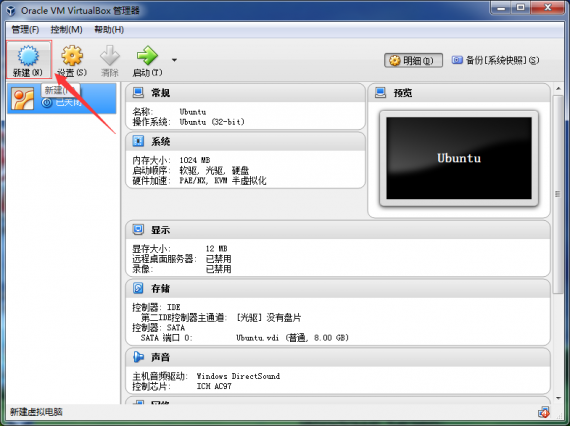
Task: Minimize the VirtualBox manager window
Action: click(x=501, y=7)
